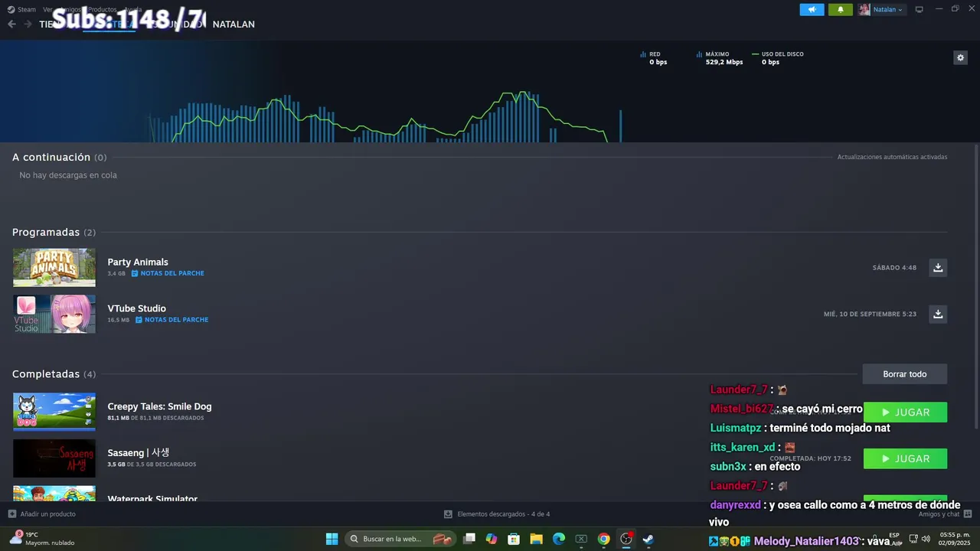This screenshot has height=551, width=980.
Task: Click Actualizaciones automáticas activadas text
Action: coord(892,157)
